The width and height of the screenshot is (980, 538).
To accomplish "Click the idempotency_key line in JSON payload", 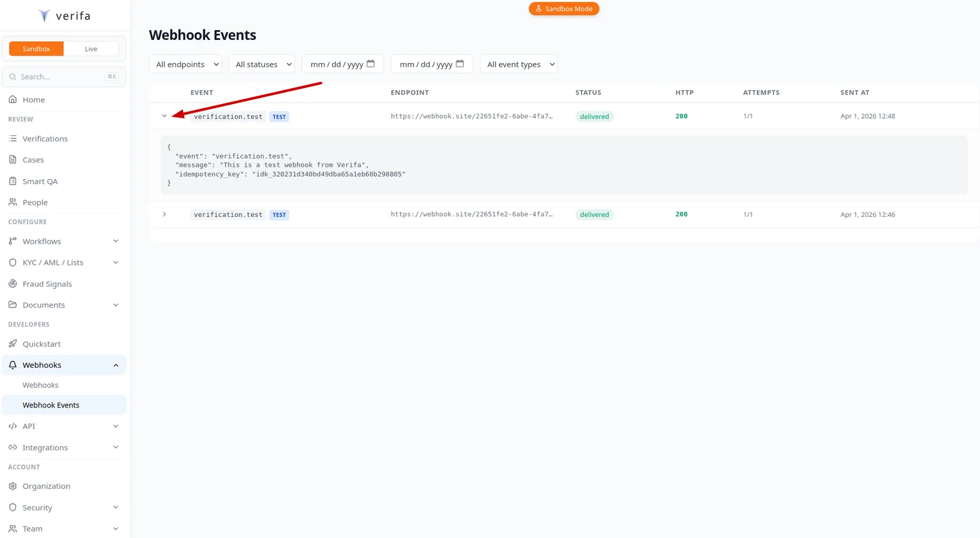I will 290,174.
